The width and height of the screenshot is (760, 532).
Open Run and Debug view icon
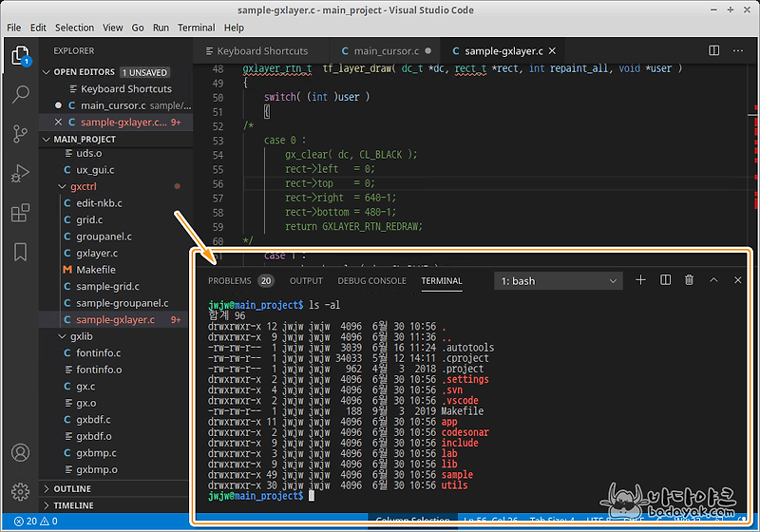click(x=20, y=174)
